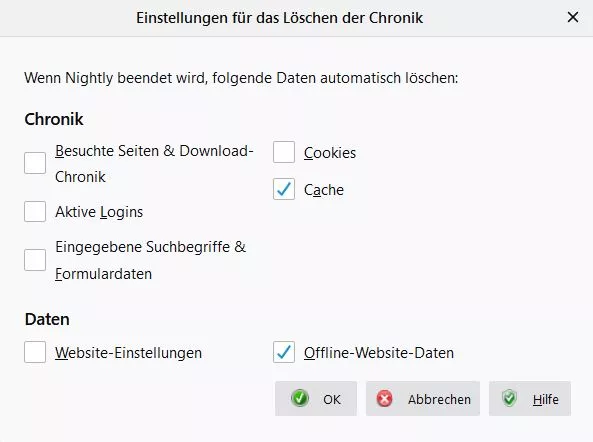Click the 'Aktive Logins' label text
This screenshot has width=593, height=442.
click(99, 212)
